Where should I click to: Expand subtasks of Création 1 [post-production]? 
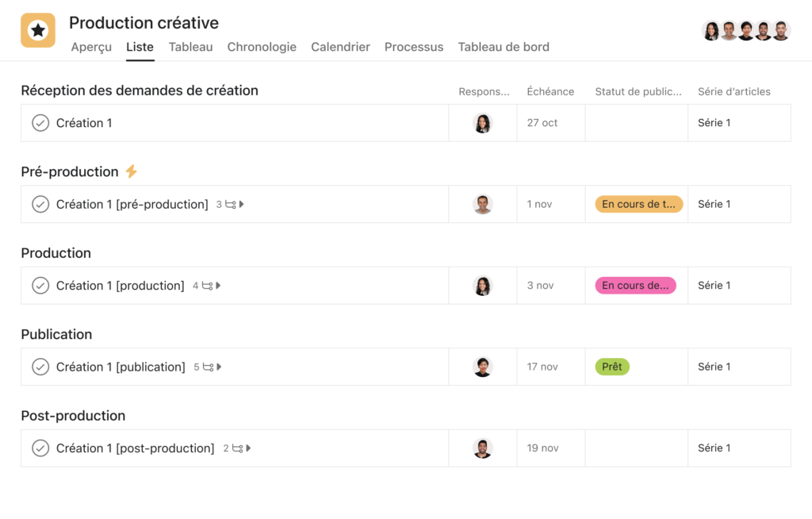pos(248,448)
